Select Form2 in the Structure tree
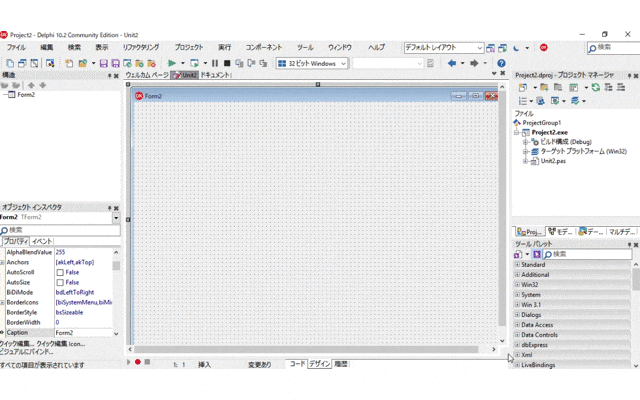This screenshot has height=400, width=640. 26,95
